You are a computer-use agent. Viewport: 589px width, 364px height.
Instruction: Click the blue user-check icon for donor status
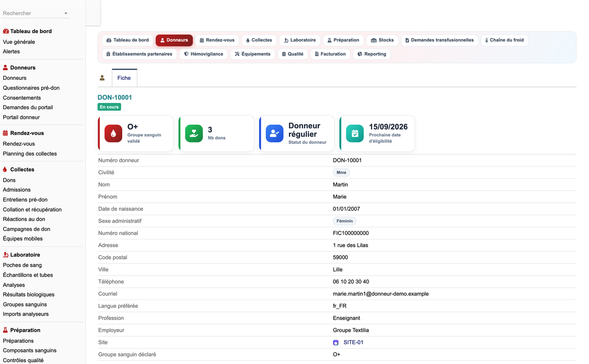[275, 134]
